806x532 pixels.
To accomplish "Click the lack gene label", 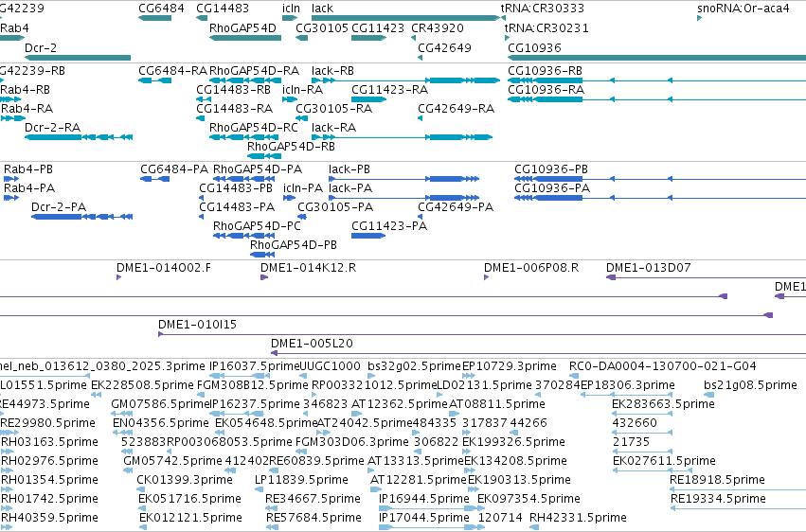I will tap(322, 9).
